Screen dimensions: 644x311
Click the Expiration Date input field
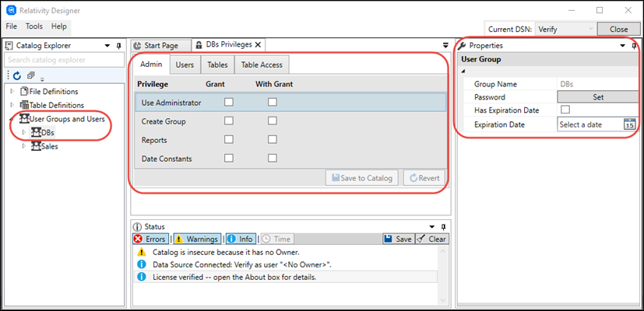(590, 124)
